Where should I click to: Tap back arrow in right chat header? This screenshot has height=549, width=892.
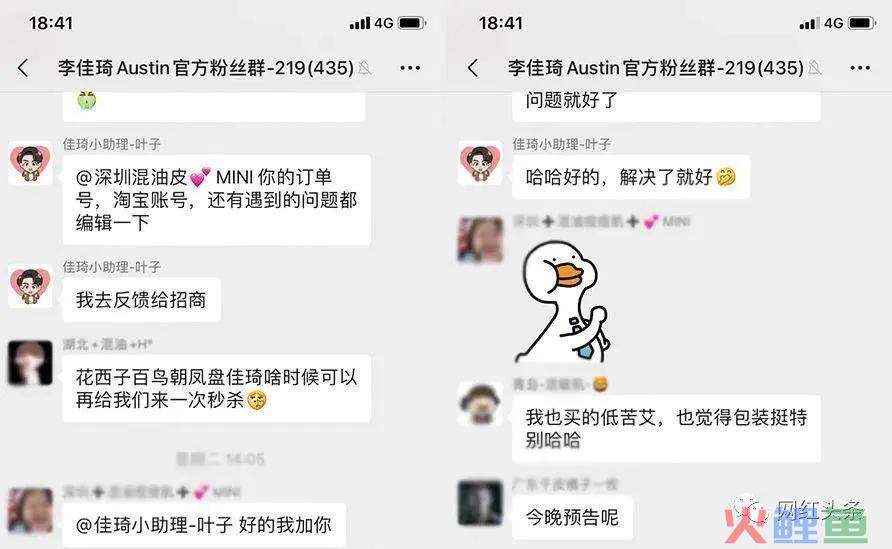click(x=473, y=68)
